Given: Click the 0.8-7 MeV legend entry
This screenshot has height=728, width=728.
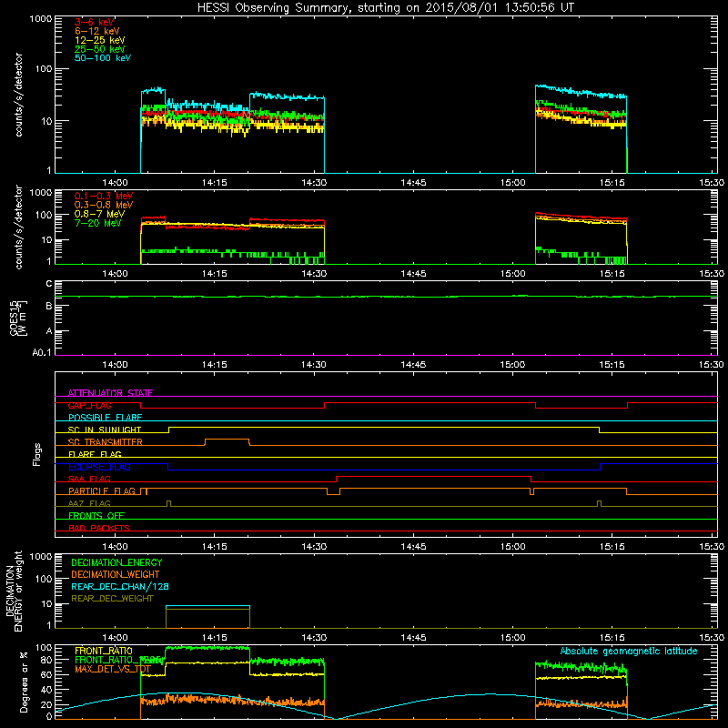Looking at the screenshot, I should (100, 214).
